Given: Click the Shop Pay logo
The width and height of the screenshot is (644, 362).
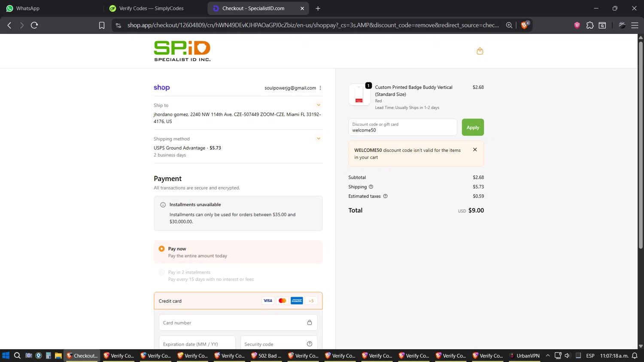Looking at the screenshot, I should pyautogui.click(x=162, y=87).
